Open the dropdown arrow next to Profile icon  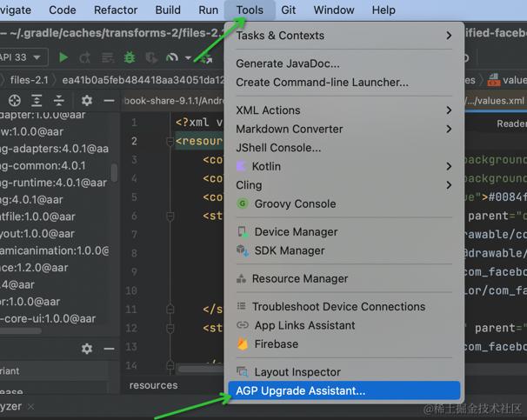(188, 58)
